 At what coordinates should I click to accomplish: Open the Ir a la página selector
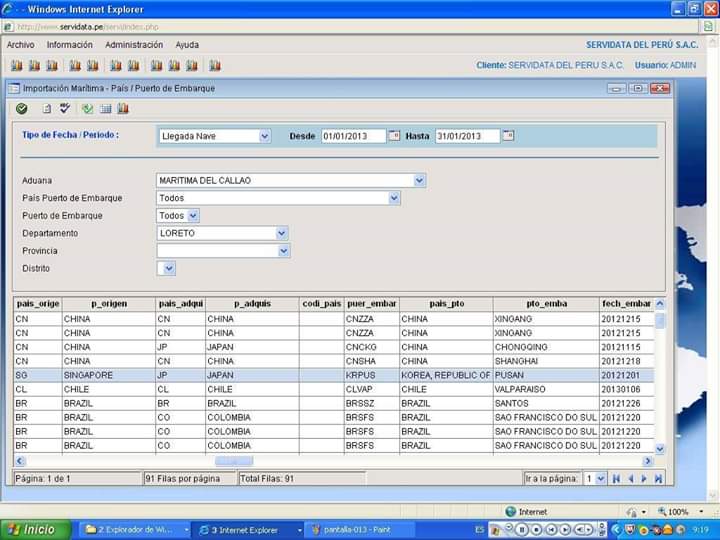click(600, 479)
